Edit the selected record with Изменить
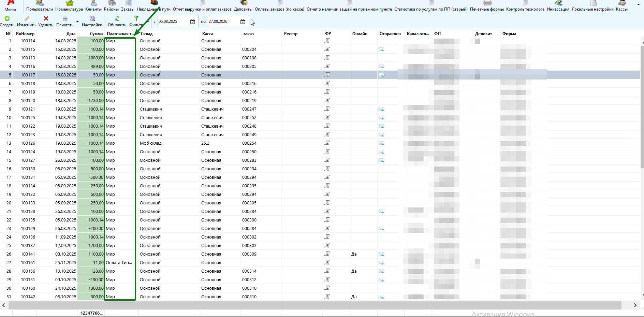The height and width of the screenshot is (317, 644). [26, 21]
